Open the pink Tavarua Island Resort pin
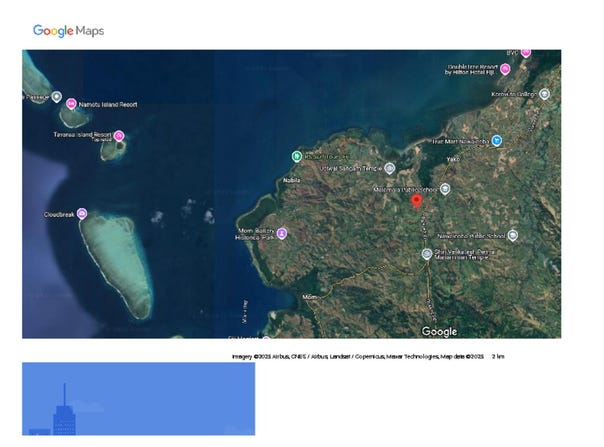Image resolution: width=604 pixels, height=447 pixels. 119,136
